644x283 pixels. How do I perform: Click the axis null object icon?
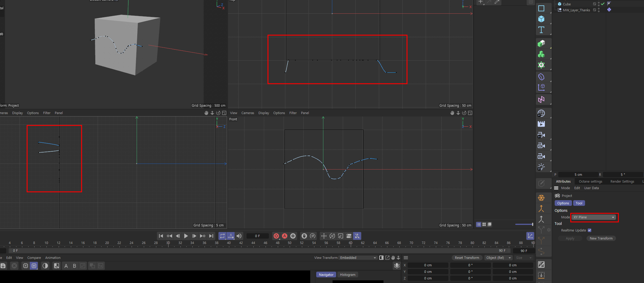coord(541,88)
